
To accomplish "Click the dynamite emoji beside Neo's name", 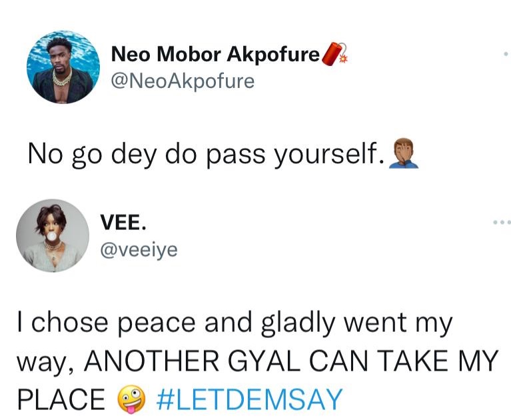I will [334, 54].
